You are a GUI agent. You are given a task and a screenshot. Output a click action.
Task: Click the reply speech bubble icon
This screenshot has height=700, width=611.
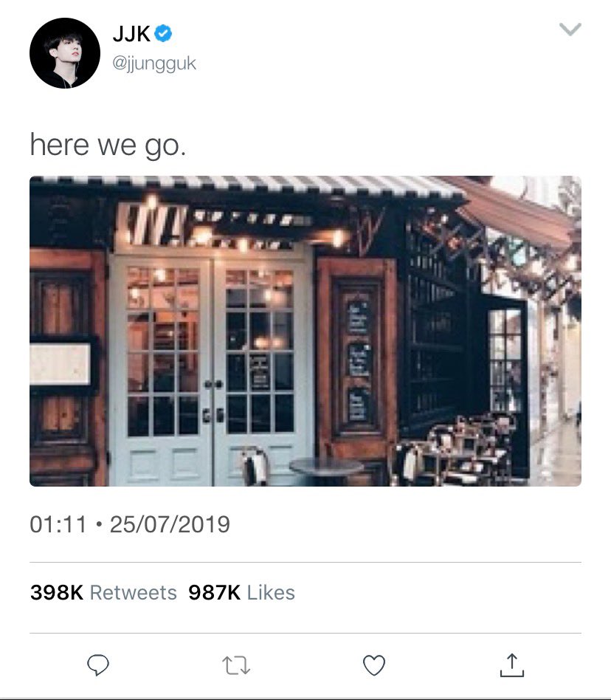[97, 665]
